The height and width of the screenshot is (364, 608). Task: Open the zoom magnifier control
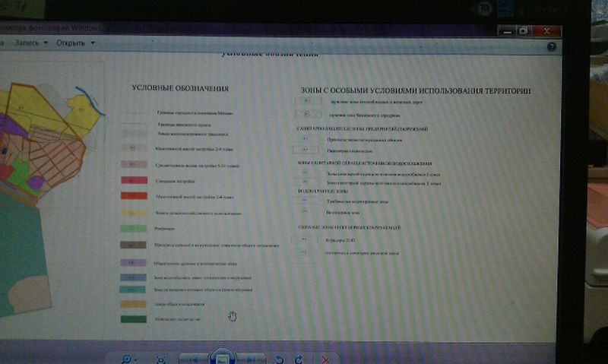(x=126, y=359)
